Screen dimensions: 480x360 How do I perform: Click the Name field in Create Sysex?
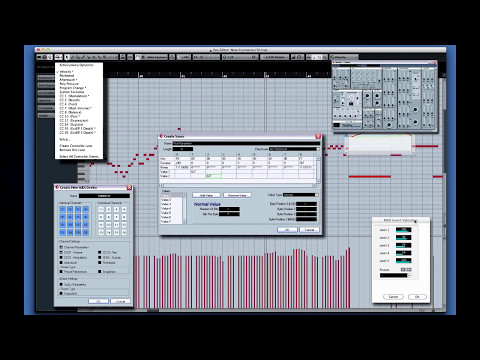246,143
